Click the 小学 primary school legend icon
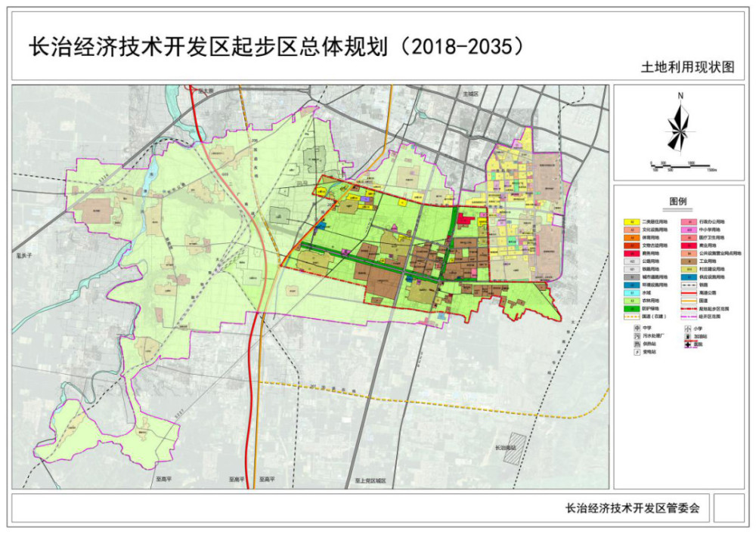 pos(688,329)
